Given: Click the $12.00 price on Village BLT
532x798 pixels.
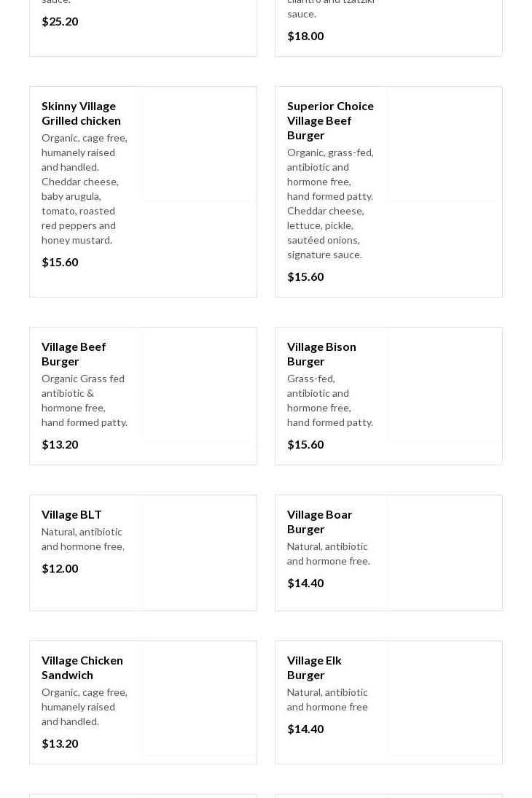Looking at the screenshot, I should click(60, 568).
